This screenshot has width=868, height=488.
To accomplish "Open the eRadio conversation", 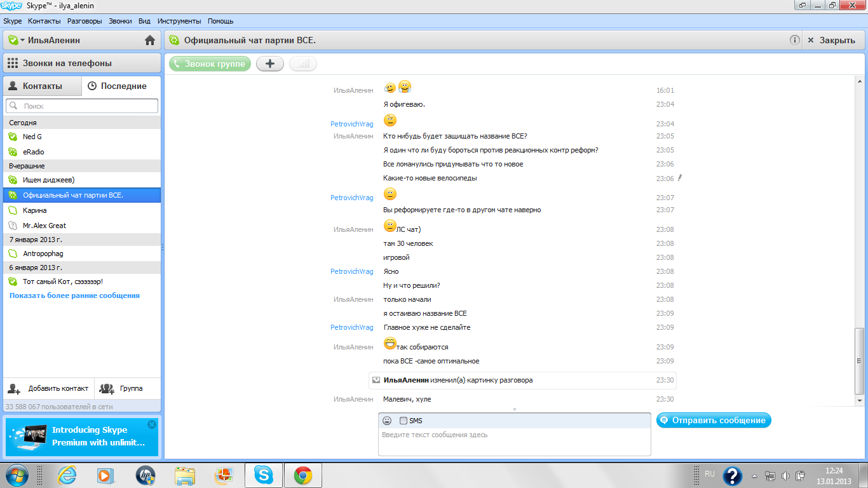I will (82, 152).
